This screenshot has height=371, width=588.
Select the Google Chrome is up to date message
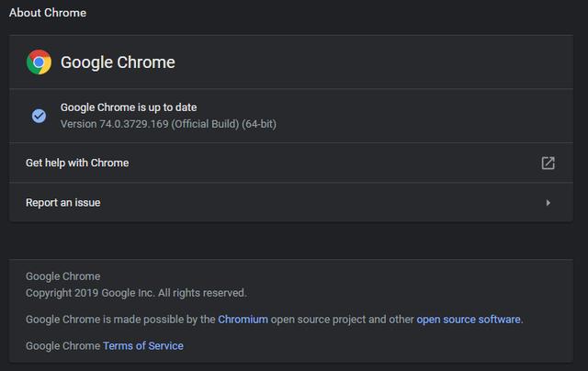(129, 107)
